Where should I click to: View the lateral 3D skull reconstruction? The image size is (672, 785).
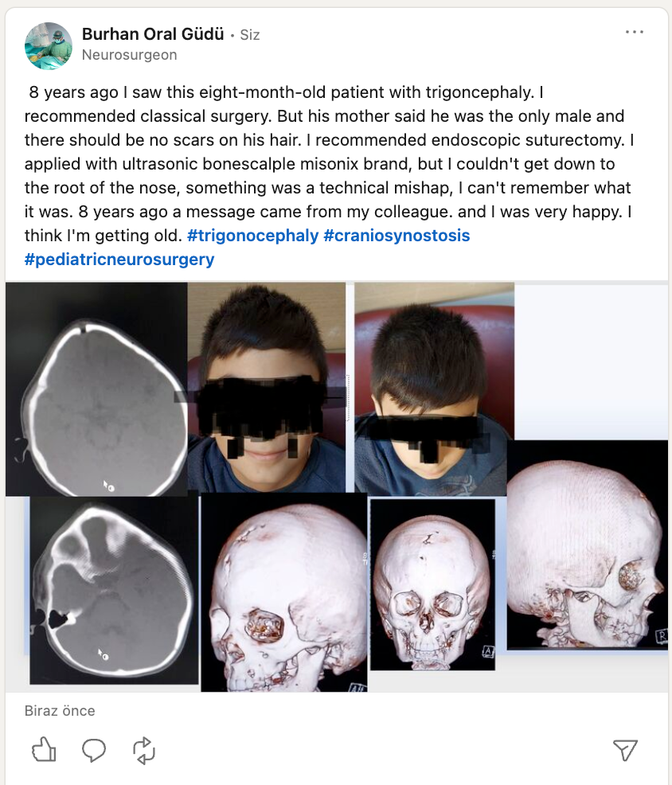pos(588,545)
